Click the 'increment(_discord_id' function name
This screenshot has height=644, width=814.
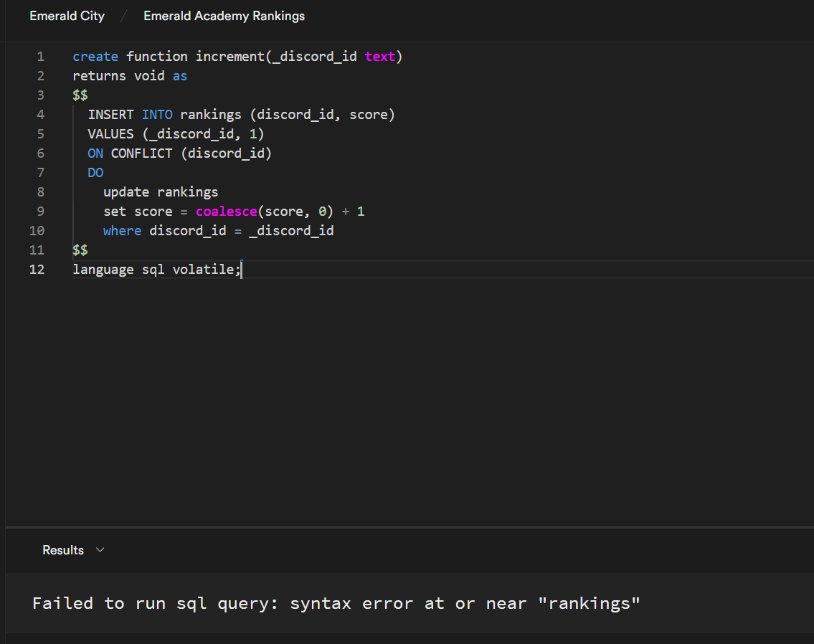pos(276,57)
